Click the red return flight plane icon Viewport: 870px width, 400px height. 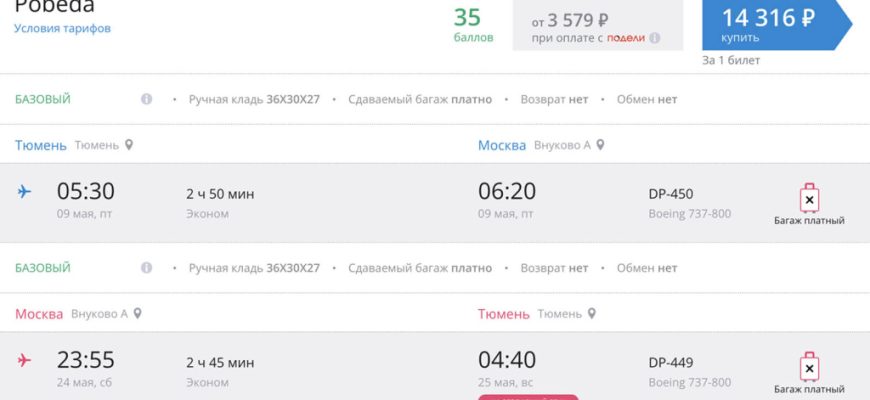25,360
